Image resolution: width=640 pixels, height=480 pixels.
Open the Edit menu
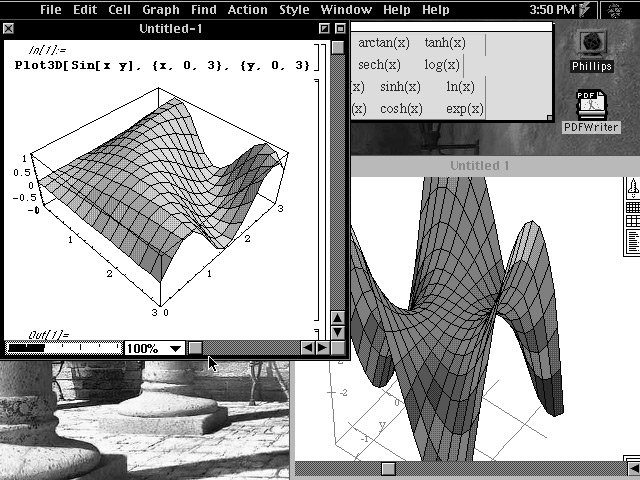(85, 9)
